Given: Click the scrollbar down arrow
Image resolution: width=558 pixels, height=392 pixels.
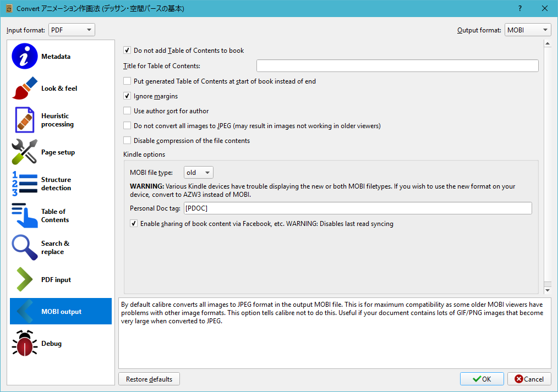Looking at the screenshot, I should click(x=548, y=290).
